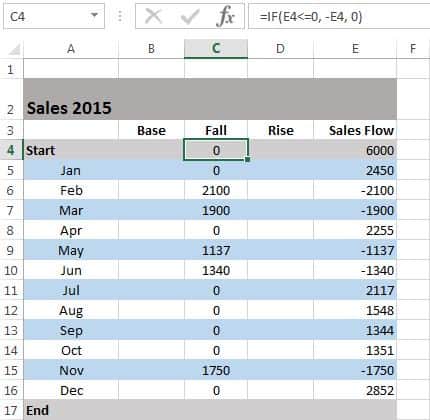Click the Select All corner triangle
This screenshot has width=430, height=420.
click(x=14, y=49)
